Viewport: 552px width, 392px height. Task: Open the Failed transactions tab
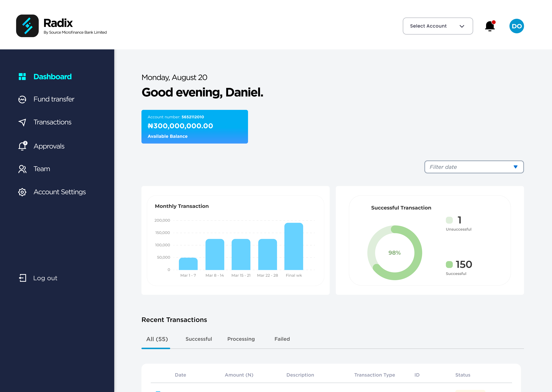pos(282,339)
